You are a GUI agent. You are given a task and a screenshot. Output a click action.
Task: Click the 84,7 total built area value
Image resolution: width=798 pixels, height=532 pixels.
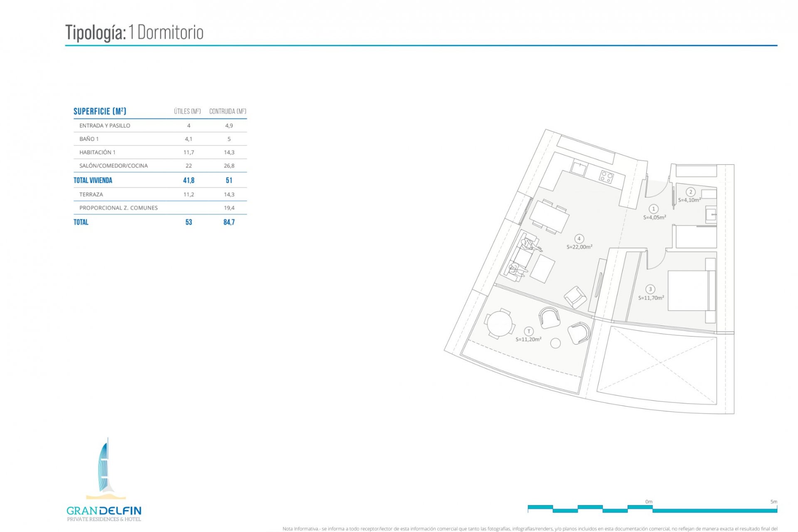(x=229, y=222)
